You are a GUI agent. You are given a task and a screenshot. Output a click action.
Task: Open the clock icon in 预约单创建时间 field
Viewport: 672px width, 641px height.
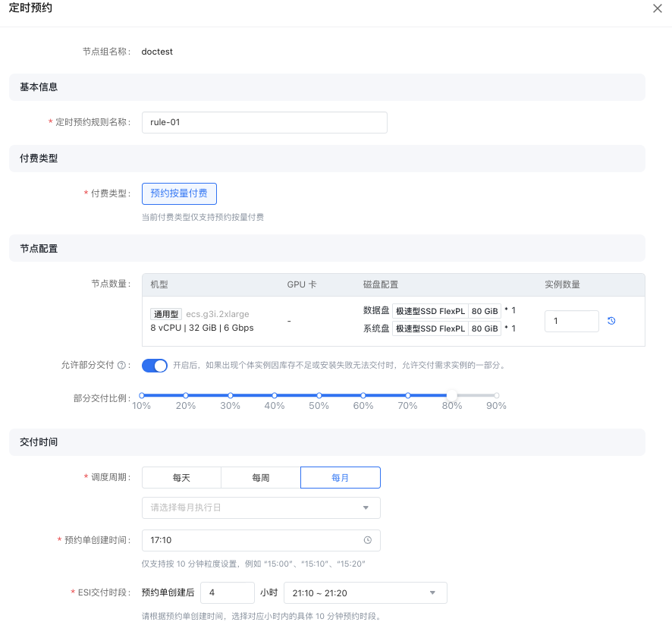(367, 540)
